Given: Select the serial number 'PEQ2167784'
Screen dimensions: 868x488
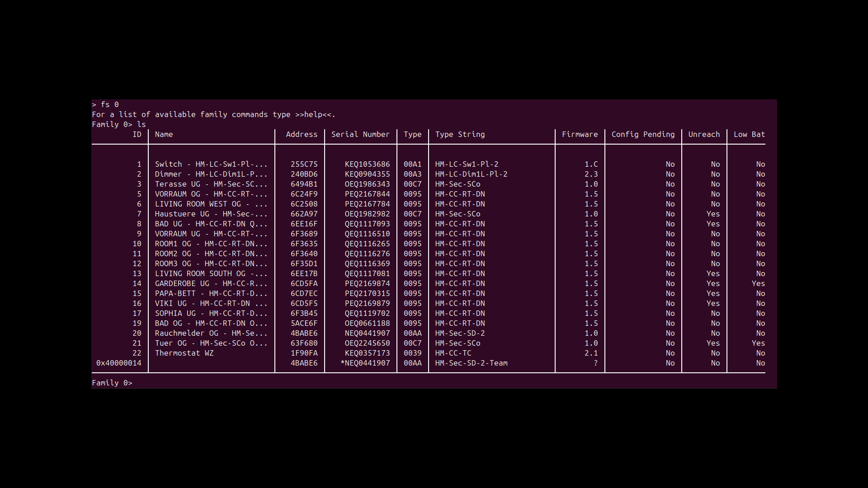Looking at the screenshot, I should click(x=367, y=204).
